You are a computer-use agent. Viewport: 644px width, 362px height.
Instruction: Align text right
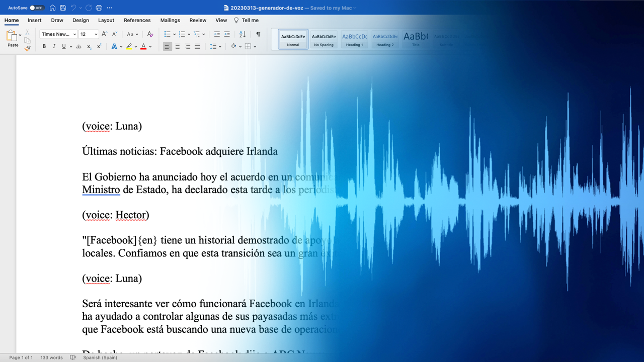(x=188, y=46)
